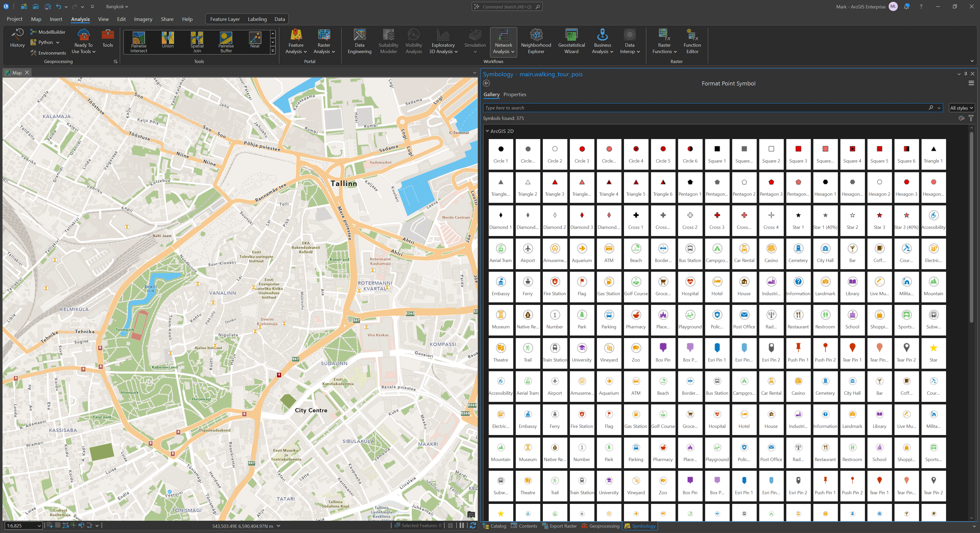980x533 pixels.
Task: Click the Command Search box
Action: [x=507, y=6]
